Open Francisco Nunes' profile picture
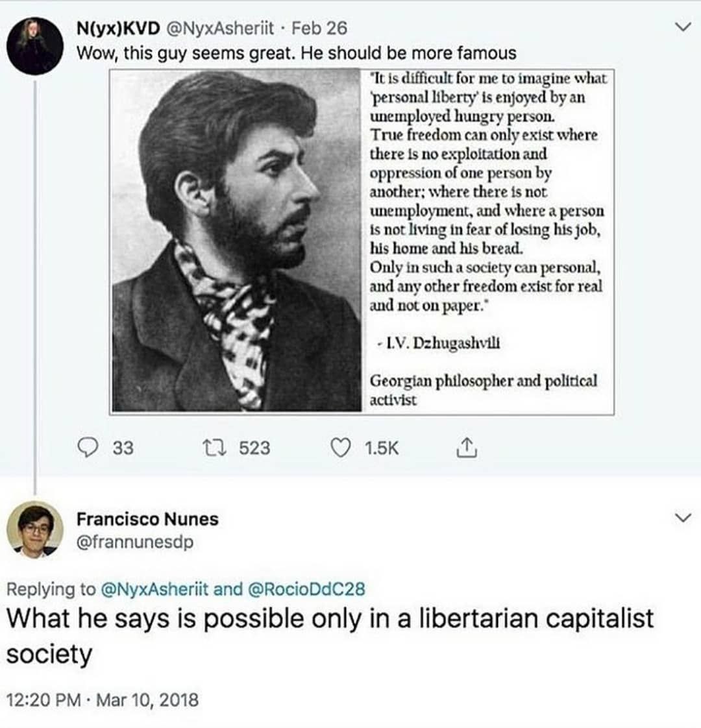The width and height of the screenshot is (701, 728). point(34,530)
